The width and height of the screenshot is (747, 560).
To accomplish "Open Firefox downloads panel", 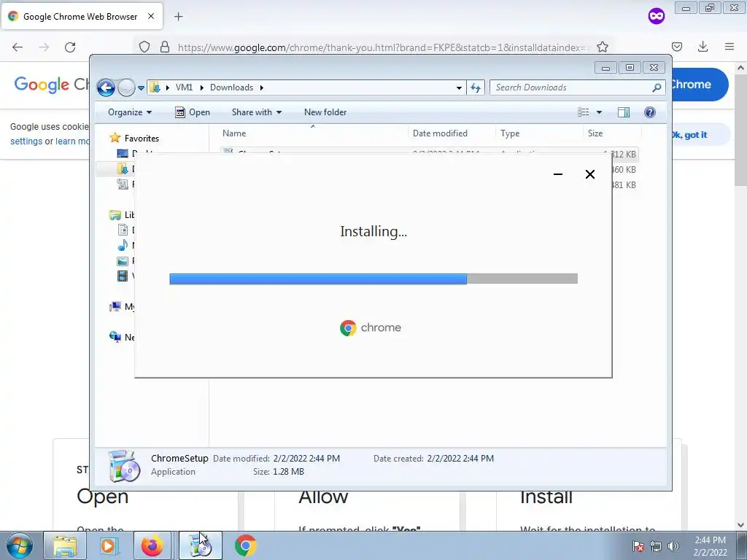I will 703,47.
